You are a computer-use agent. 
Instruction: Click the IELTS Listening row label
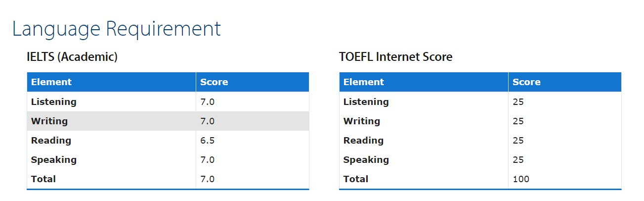point(54,102)
